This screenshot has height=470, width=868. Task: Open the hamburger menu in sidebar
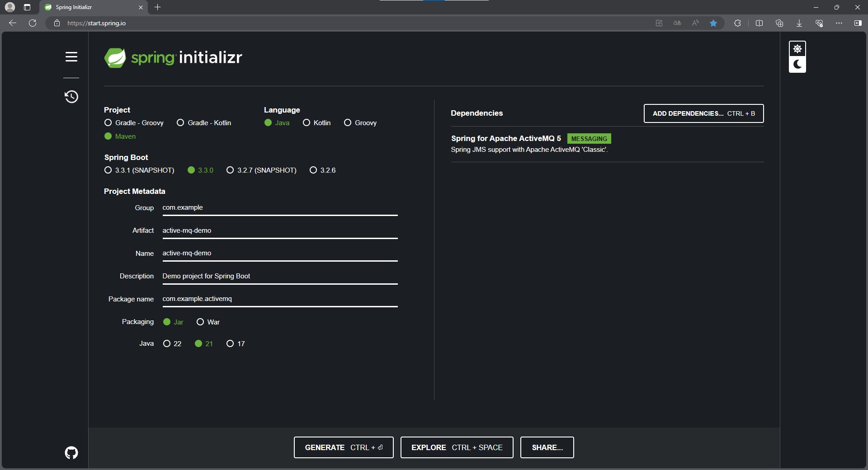tap(71, 57)
